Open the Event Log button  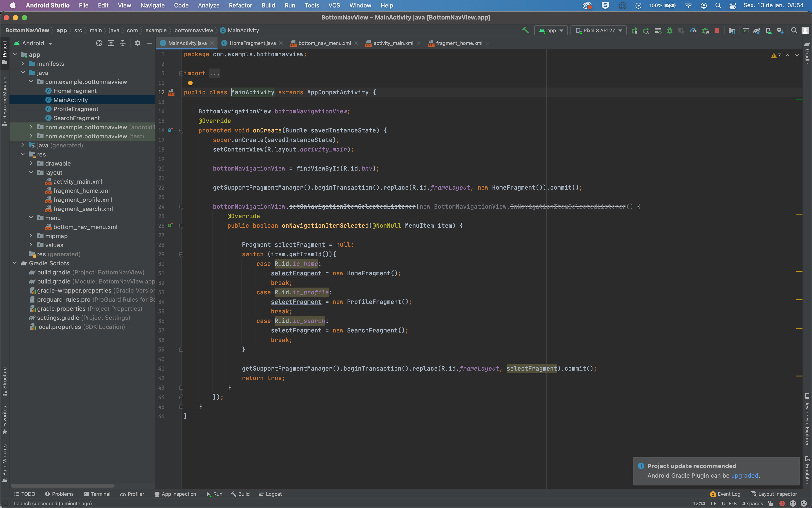point(725,494)
